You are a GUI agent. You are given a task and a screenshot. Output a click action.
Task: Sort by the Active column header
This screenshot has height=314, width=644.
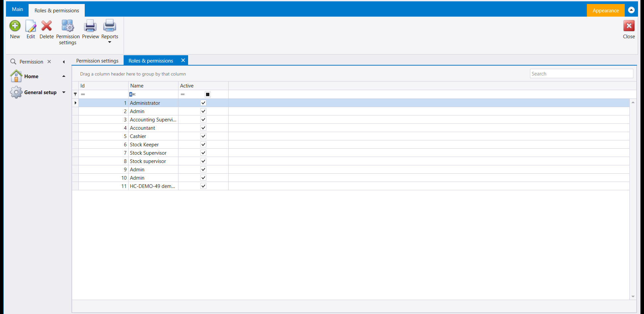[x=203, y=85]
